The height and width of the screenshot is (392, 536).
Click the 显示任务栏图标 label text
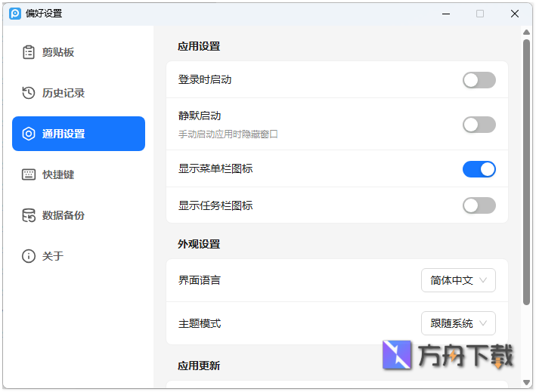point(215,205)
